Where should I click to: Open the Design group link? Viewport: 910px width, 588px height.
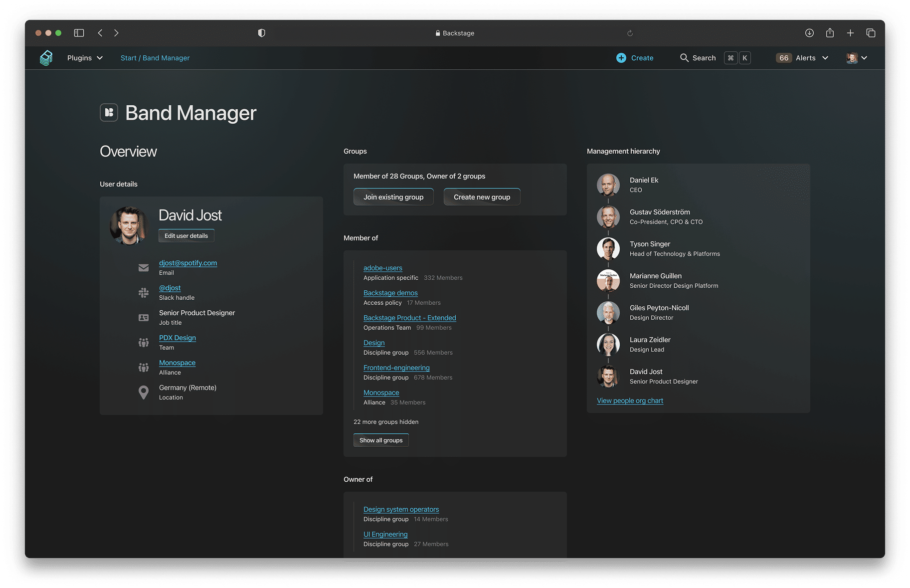click(x=374, y=343)
